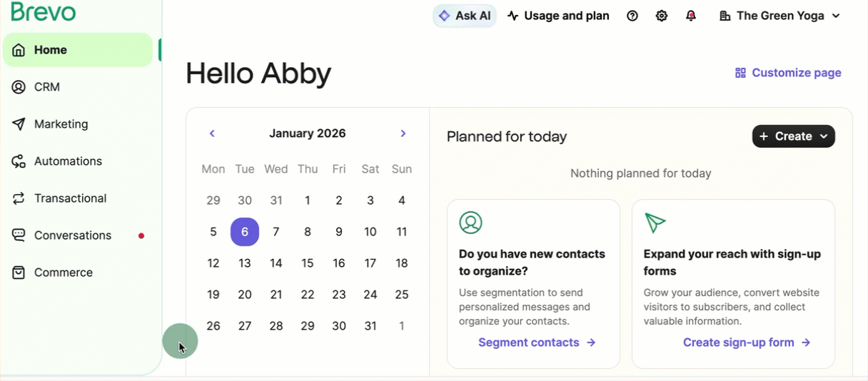The height and width of the screenshot is (381, 868).
Task: Click the contacts icon above 'new contacts to organize'
Action: coord(470,223)
